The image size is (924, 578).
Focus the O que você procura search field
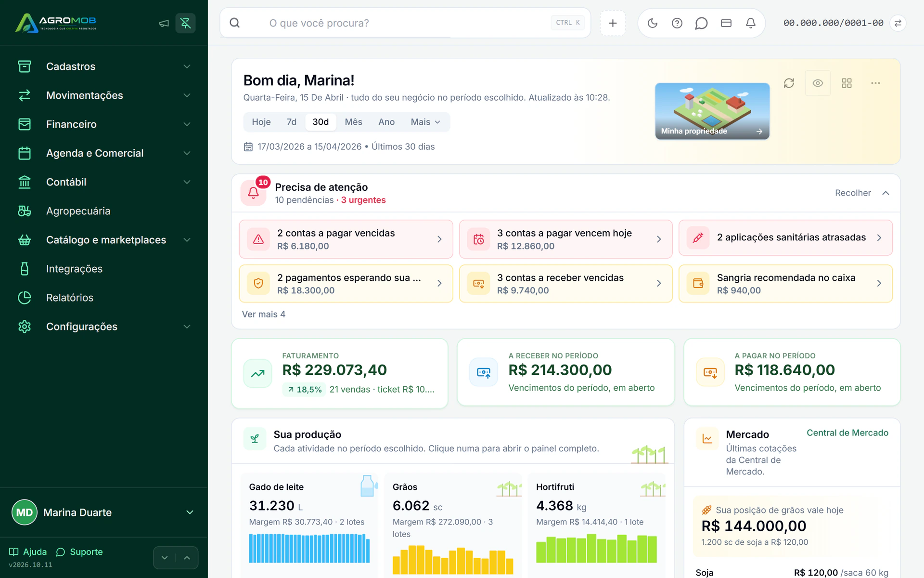tap(405, 23)
